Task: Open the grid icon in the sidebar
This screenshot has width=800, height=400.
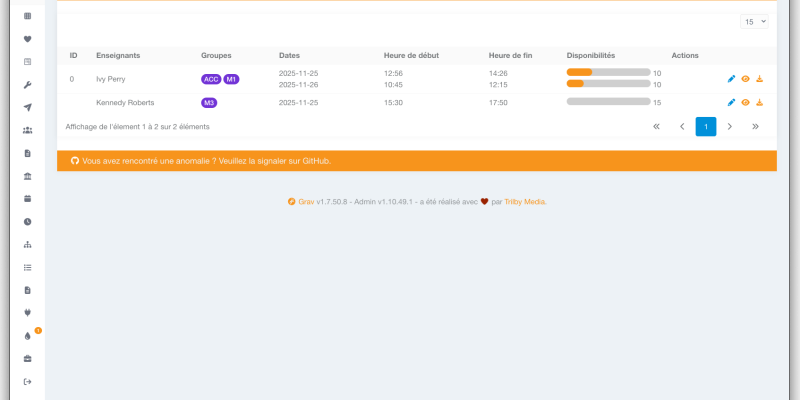Action: (x=28, y=16)
